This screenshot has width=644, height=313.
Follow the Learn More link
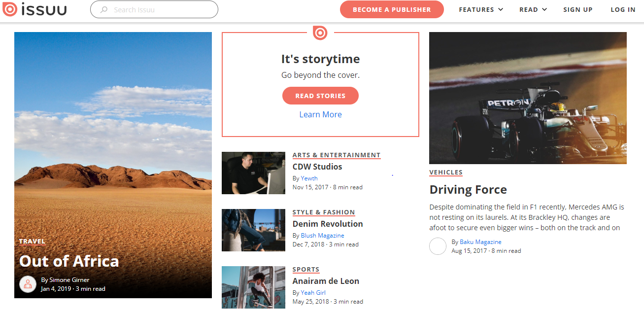coord(320,114)
